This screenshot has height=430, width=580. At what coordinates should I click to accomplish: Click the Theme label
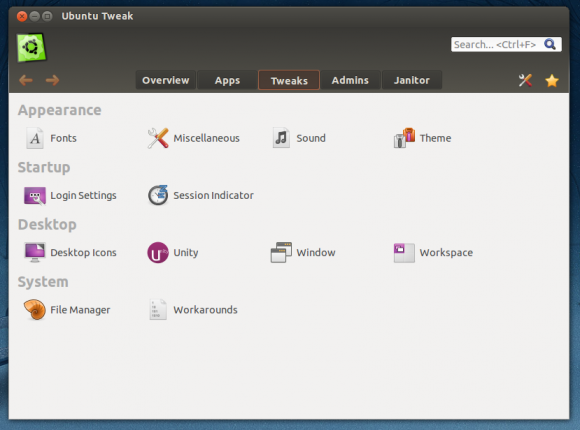(x=435, y=138)
